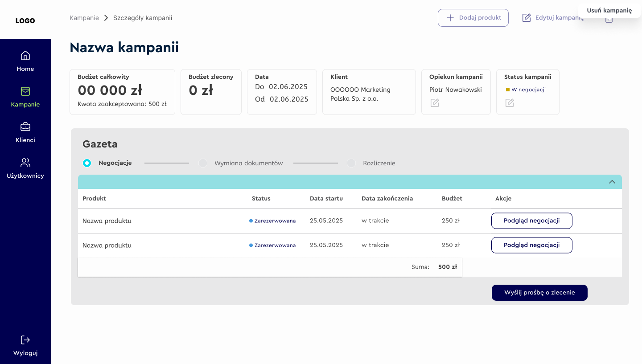The width and height of the screenshot is (642, 364).
Task: Click the Home label in the sidebar
Action: coord(25,69)
